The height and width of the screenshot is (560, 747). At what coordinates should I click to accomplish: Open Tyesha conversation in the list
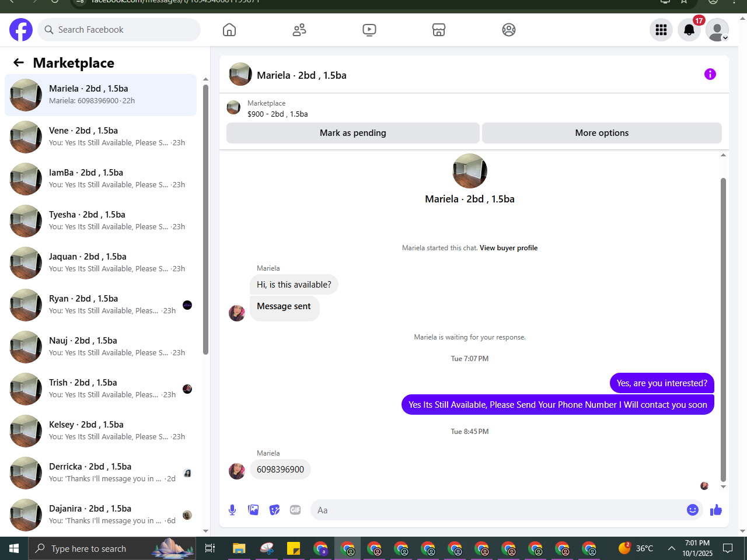pos(100,221)
